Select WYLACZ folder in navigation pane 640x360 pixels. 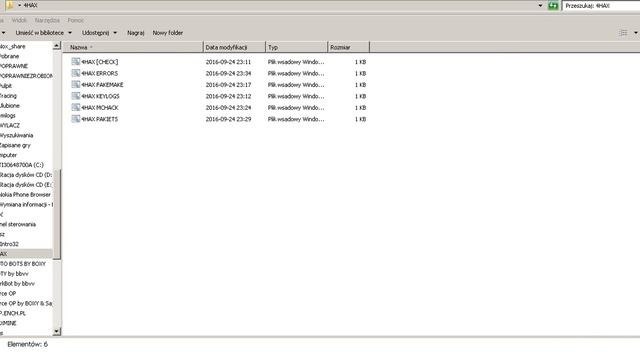pos(10,125)
